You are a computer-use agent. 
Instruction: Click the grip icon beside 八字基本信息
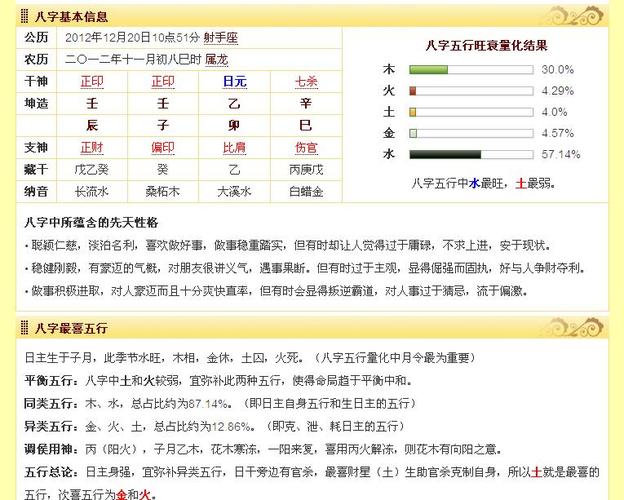(x=25, y=16)
